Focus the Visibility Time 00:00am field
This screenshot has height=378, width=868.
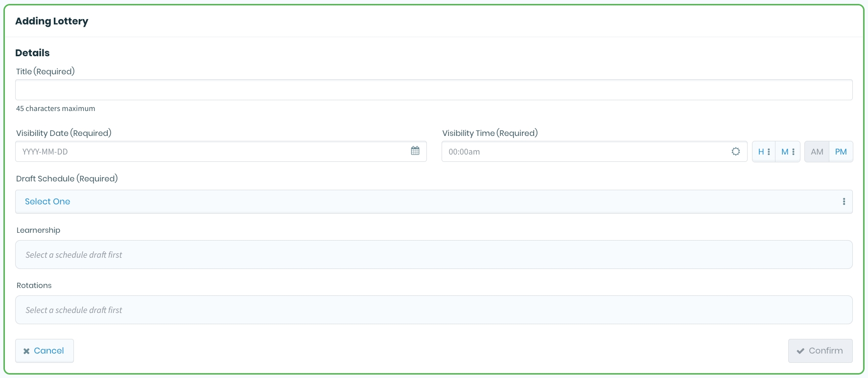tap(594, 152)
